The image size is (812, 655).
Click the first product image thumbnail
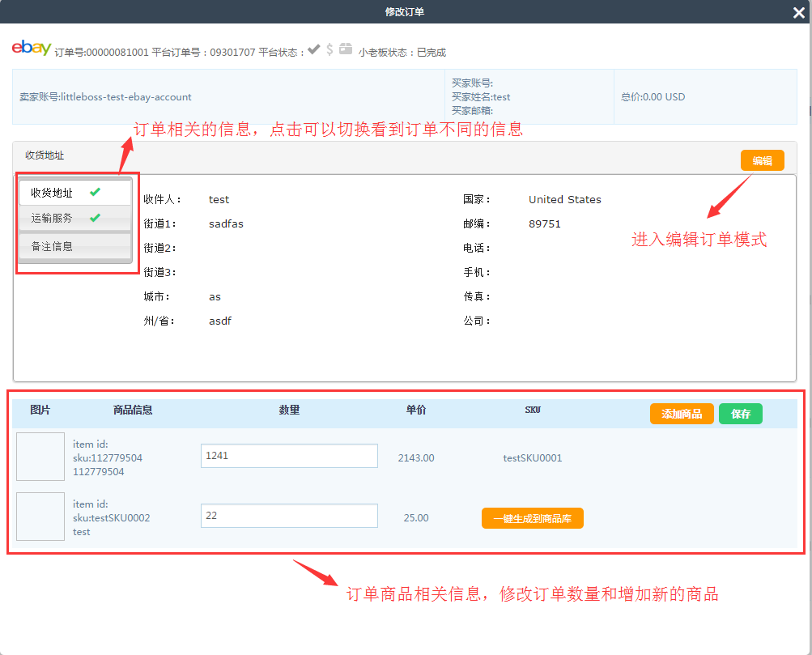pyautogui.click(x=40, y=457)
